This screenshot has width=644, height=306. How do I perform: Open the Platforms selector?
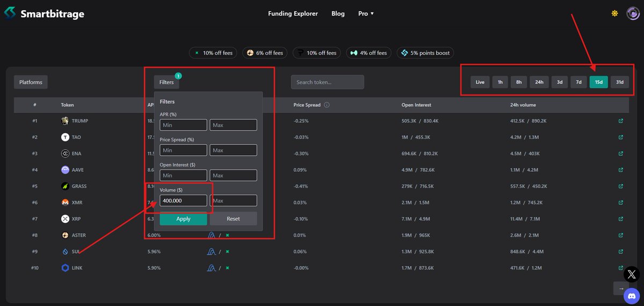pos(31,82)
